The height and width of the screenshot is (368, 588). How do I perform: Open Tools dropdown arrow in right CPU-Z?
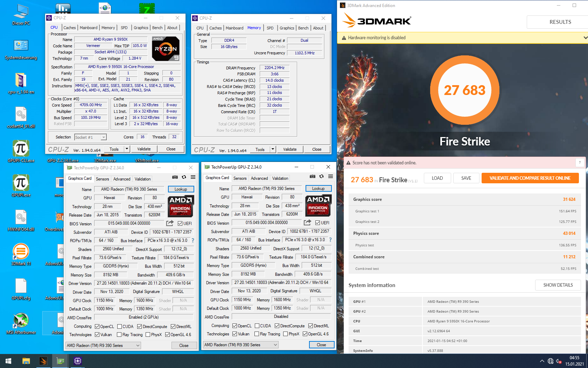click(273, 149)
